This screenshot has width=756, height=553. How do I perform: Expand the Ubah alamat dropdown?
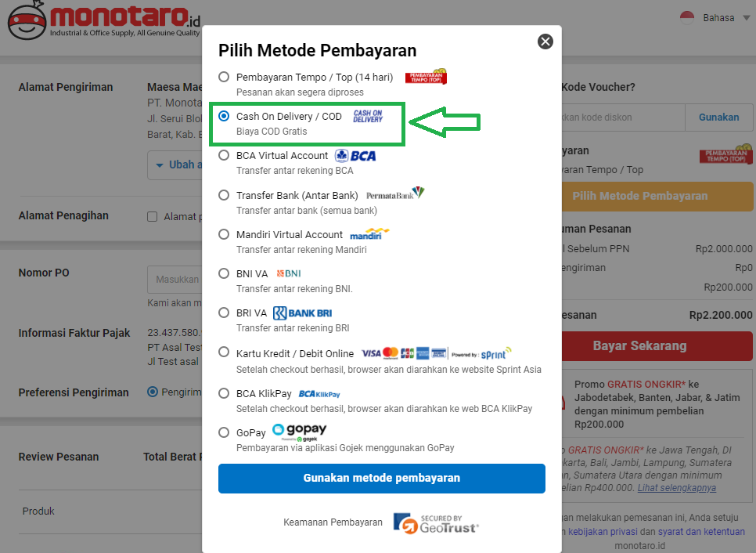176,165
